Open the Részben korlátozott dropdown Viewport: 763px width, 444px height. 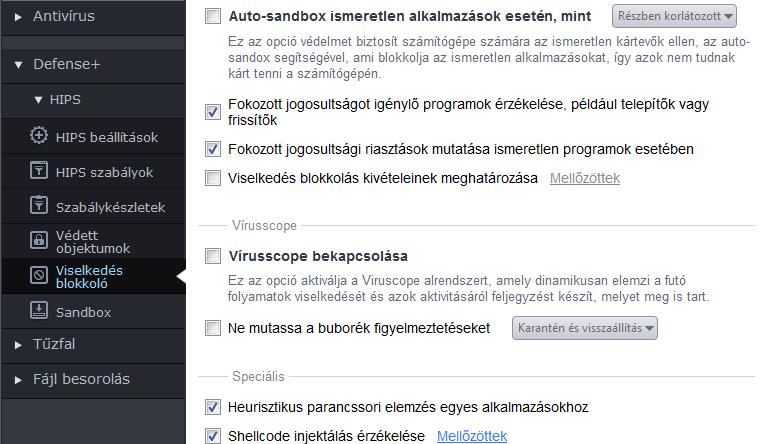click(674, 16)
